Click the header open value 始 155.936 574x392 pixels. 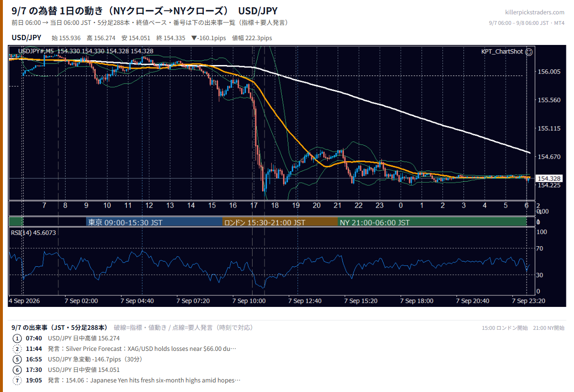click(x=66, y=38)
